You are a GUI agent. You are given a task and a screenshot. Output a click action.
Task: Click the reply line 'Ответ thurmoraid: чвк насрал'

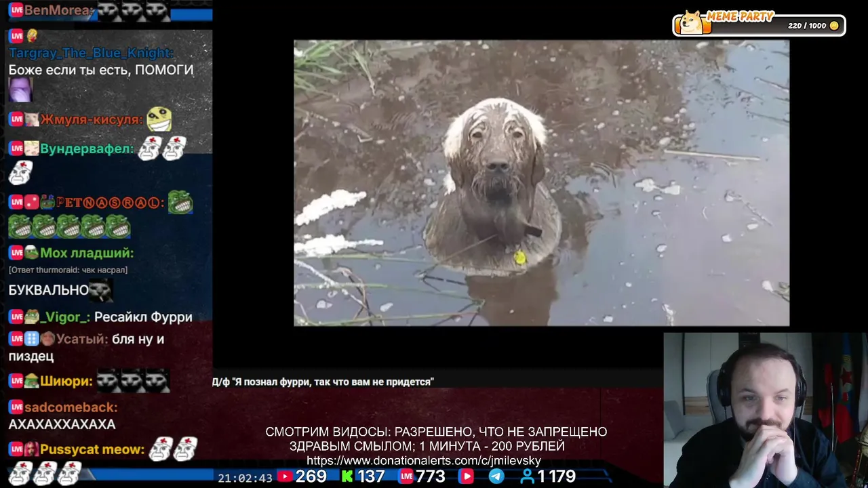[x=68, y=270]
